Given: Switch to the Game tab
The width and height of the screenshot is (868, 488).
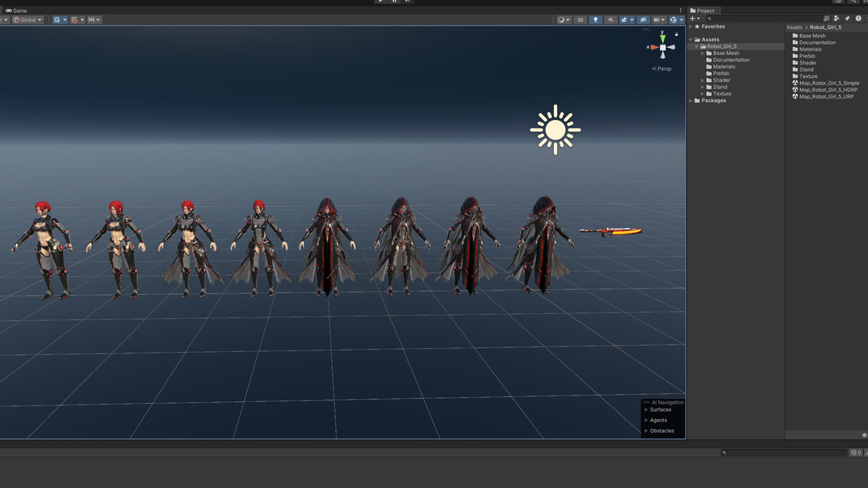Looking at the screenshot, I should [x=17, y=11].
